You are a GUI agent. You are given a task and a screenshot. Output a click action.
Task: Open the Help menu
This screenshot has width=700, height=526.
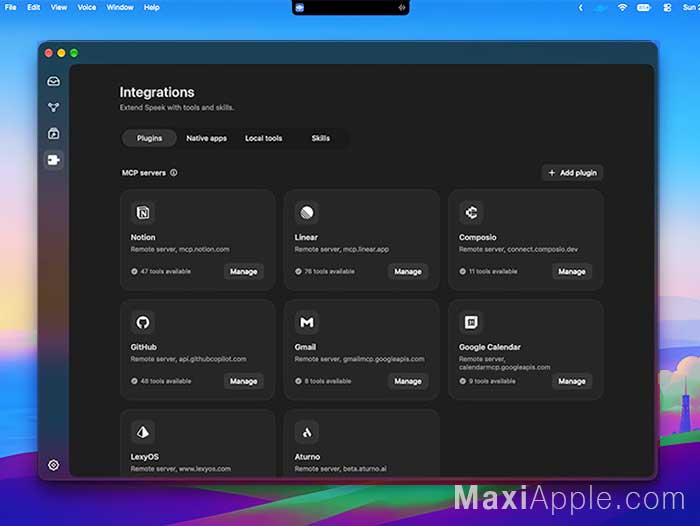152,7
